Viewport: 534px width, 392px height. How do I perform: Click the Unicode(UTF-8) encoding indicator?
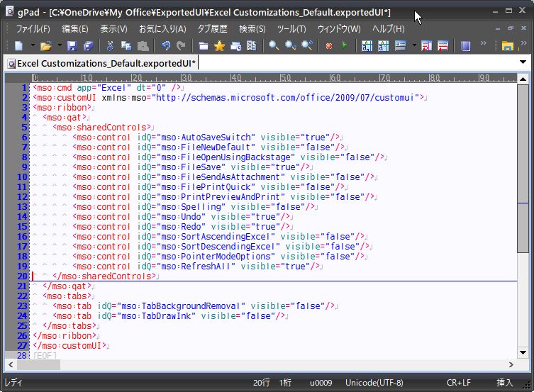pos(374,383)
